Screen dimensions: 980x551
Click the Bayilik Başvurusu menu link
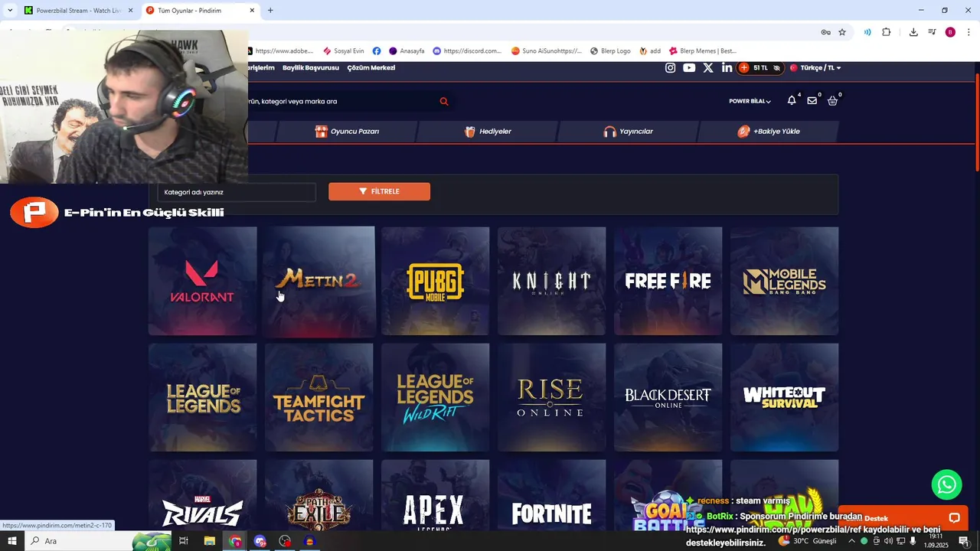[x=310, y=68]
